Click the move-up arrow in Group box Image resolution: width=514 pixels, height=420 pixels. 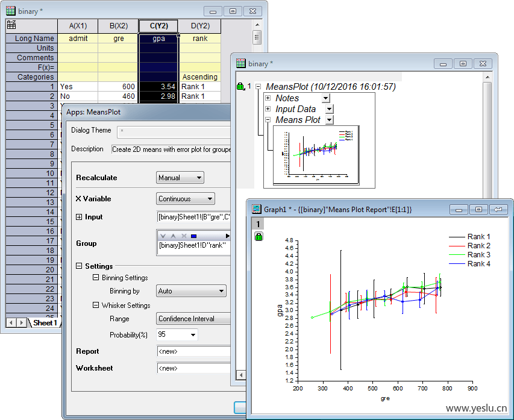172,236
